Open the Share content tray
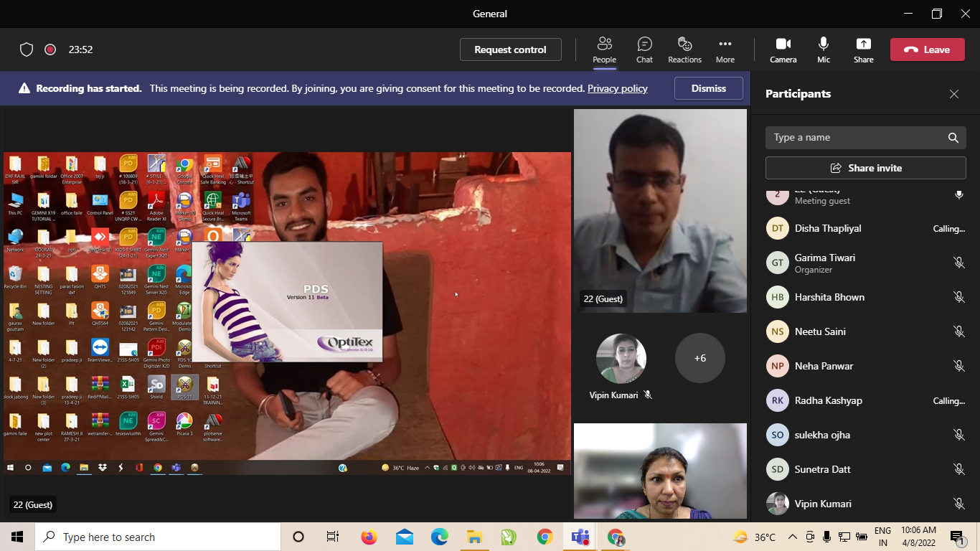The width and height of the screenshot is (980, 551). (863, 50)
